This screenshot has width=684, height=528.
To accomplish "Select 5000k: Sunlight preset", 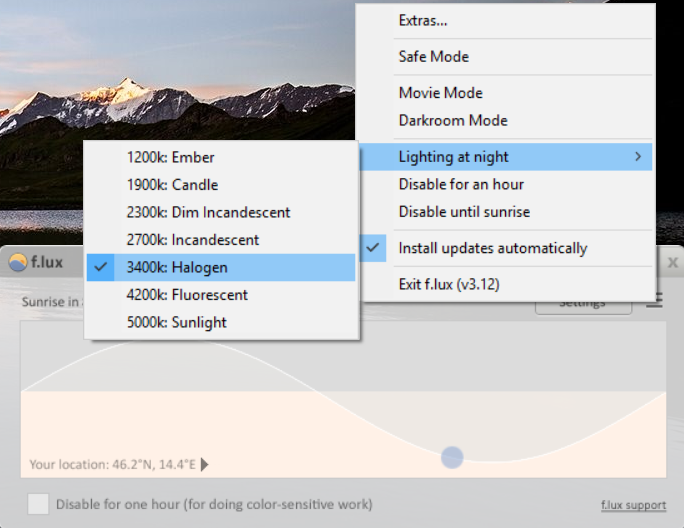I will point(221,322).
